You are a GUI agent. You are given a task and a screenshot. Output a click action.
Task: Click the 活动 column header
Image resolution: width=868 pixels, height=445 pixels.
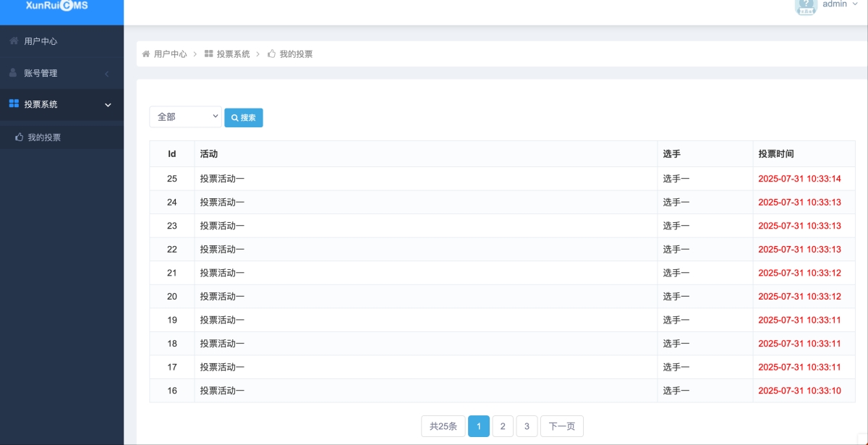tap(426, 153)
